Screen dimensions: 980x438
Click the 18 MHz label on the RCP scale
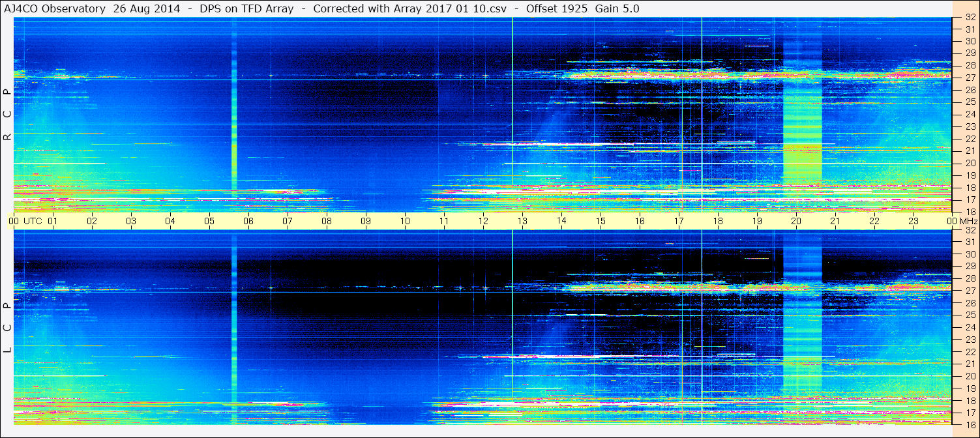point(970,187)
